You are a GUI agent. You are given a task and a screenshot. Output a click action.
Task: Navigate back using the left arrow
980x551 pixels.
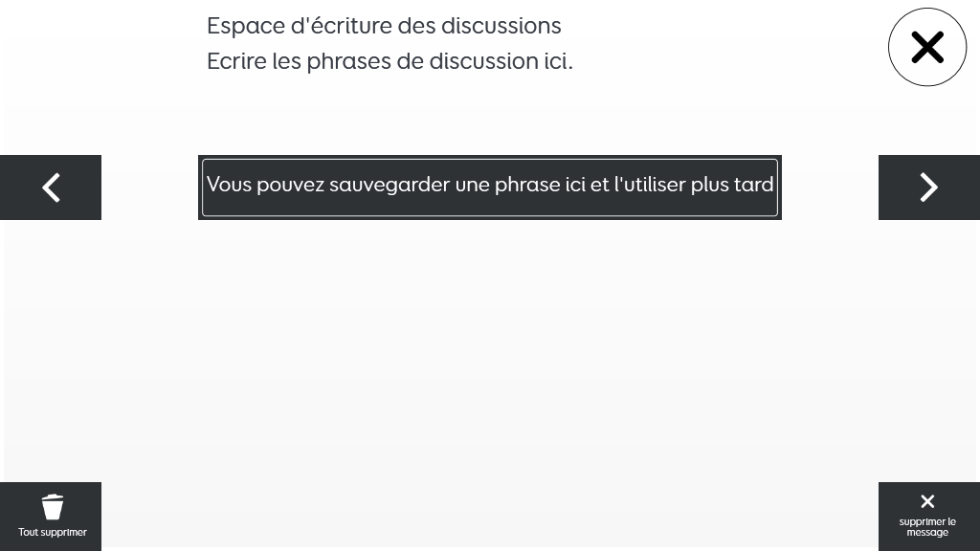click(51, 187)
